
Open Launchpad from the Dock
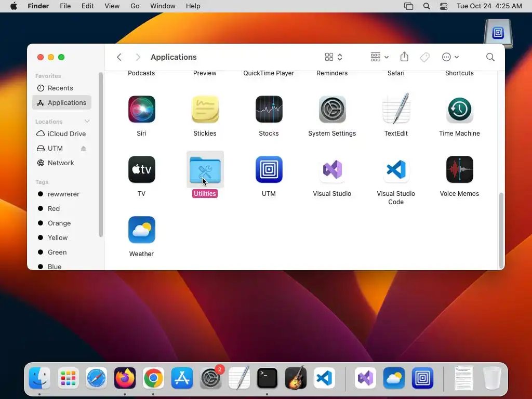[x=68, y=378]
